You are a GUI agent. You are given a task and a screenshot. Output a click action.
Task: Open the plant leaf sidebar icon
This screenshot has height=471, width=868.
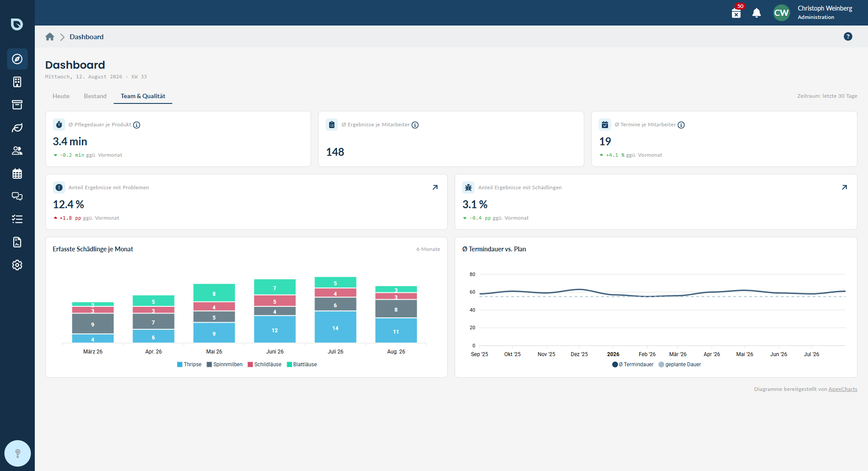[17, 128]
